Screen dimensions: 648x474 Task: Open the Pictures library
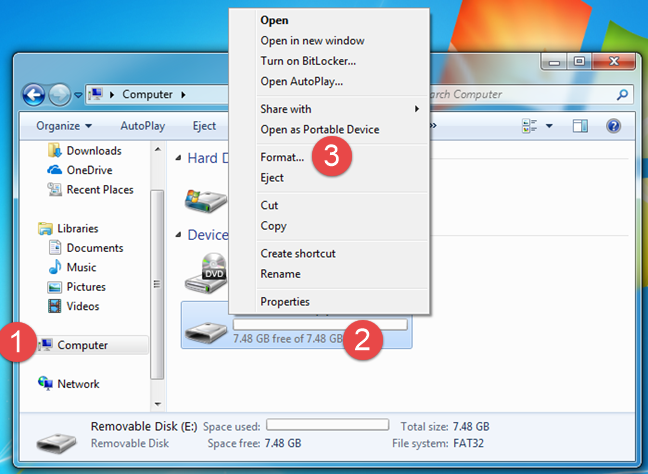[77, 287]
